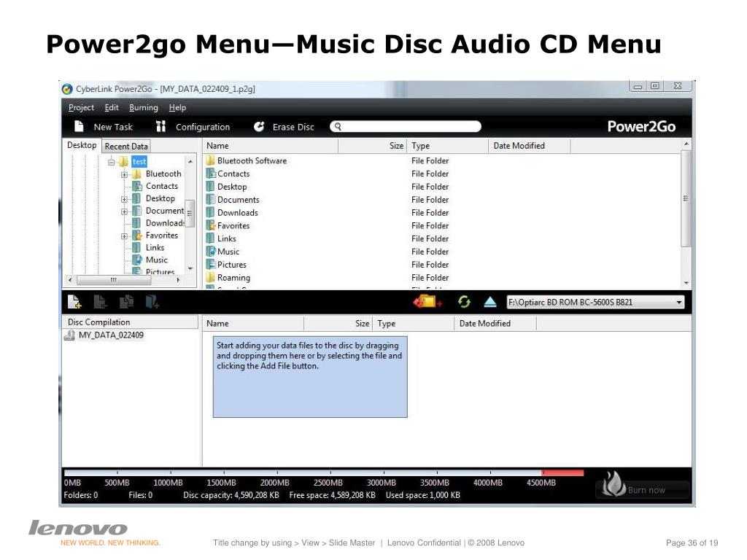Open the Project menu
Image resolution: width=747 pixels, height=560 pixels.
(81, 108)
